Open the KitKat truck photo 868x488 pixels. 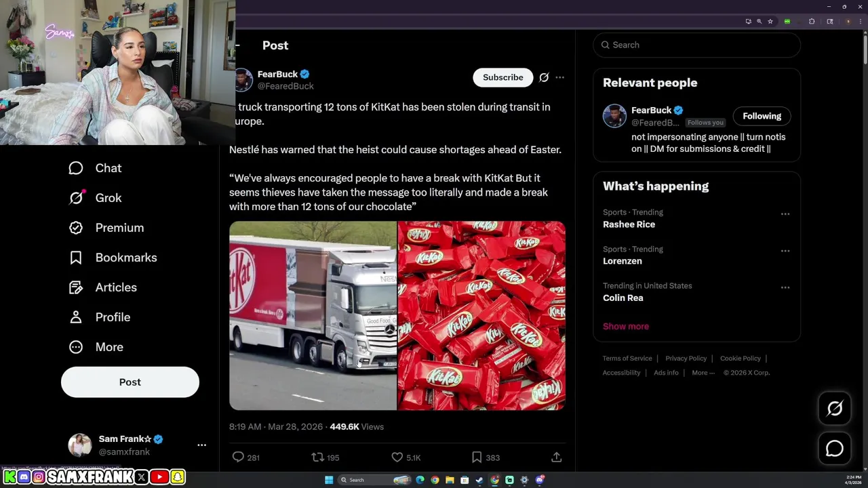313,316
